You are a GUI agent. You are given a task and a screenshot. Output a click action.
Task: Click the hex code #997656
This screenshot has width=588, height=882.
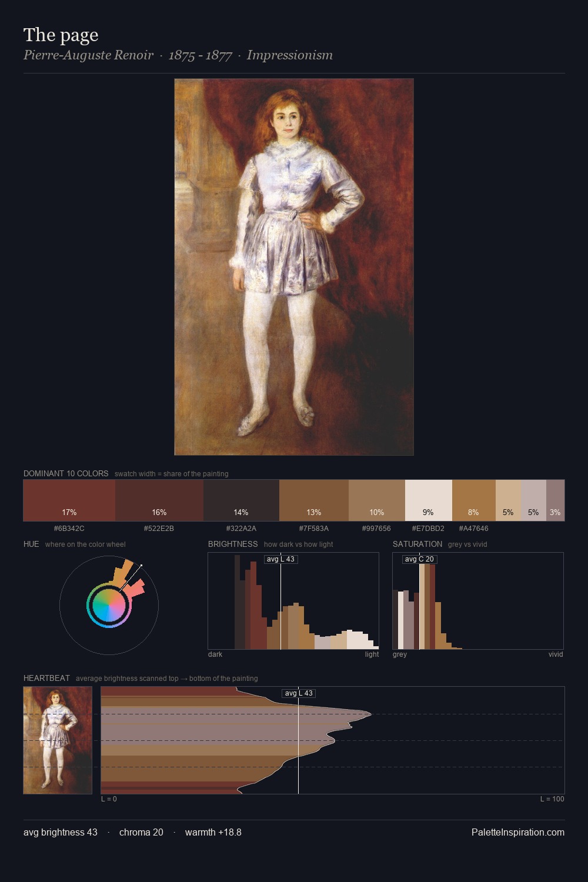pos(377,529)
